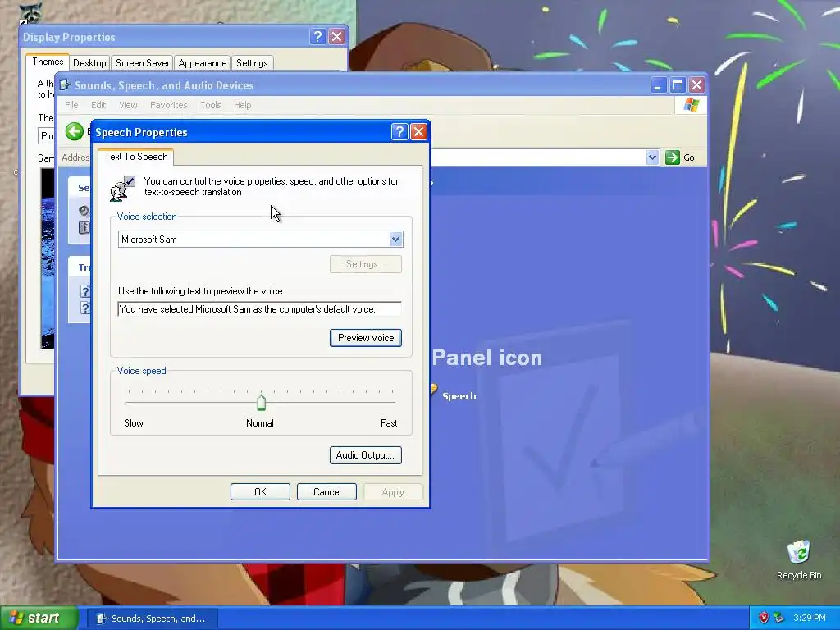Close the Display Properties window
The height and width of the screenshot is (630, 840).
pos(336,36)
